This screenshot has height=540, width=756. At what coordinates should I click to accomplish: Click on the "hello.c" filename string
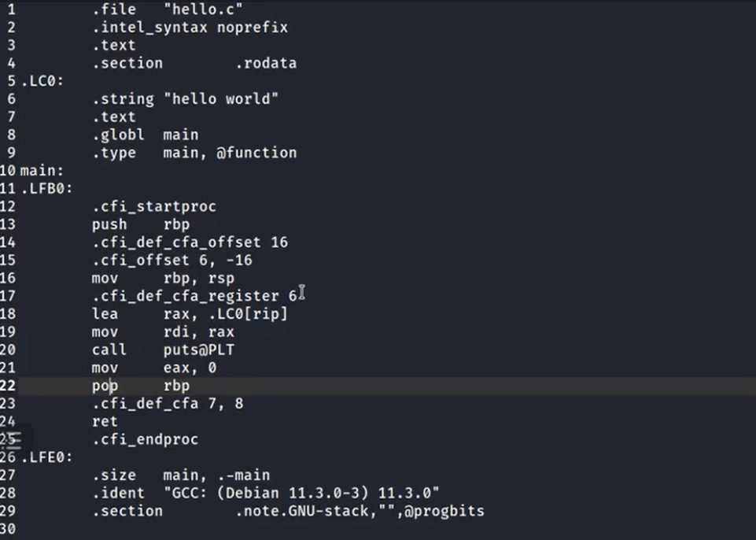(x=203, y=9)
